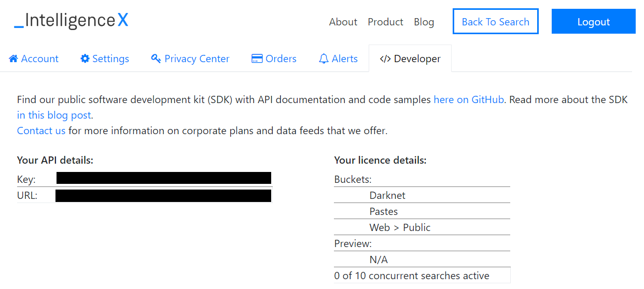Click the key icon beside Privacy Center
Screen dimensions: 644x289
(156, 59)
